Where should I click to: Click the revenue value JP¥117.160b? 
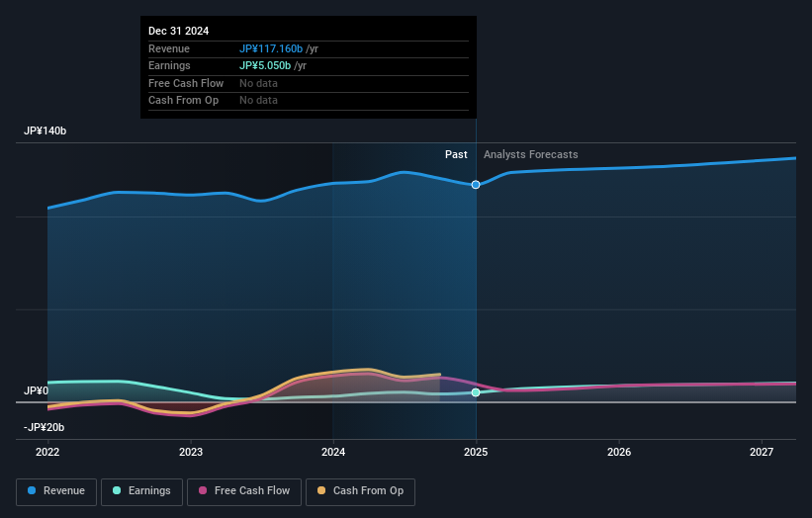(x=271, y=48)
